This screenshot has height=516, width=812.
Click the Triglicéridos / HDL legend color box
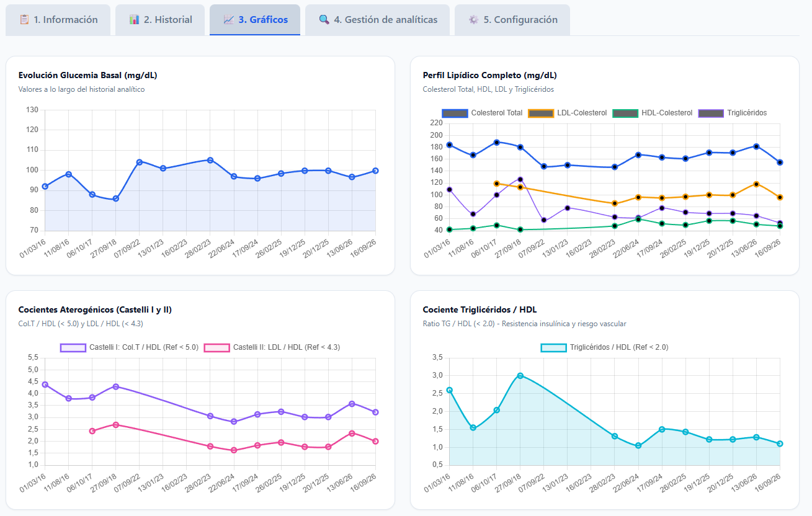(x=553, y=347)
